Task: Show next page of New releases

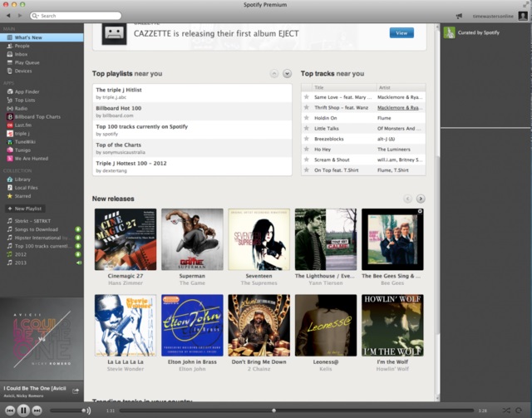Action: click(421, 199)
